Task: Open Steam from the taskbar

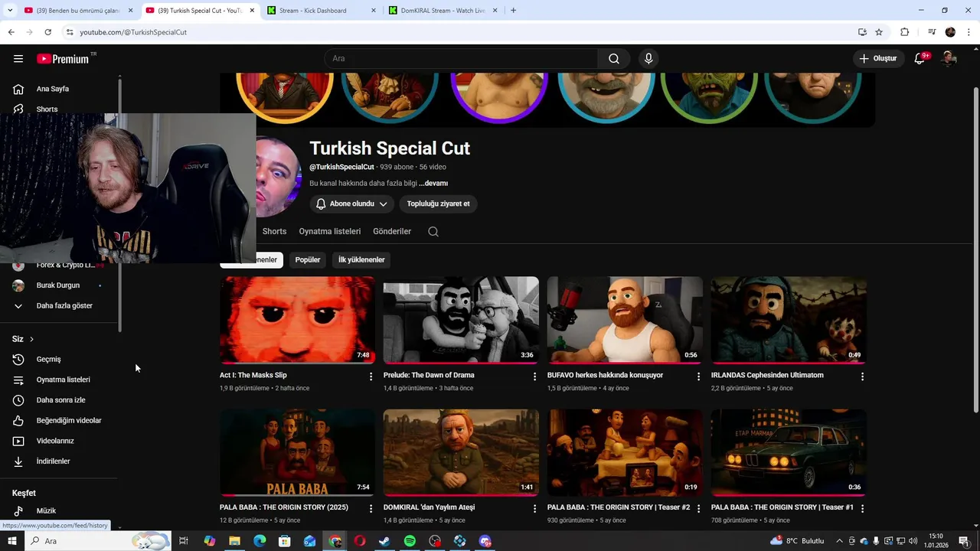Action: (384, 541)
